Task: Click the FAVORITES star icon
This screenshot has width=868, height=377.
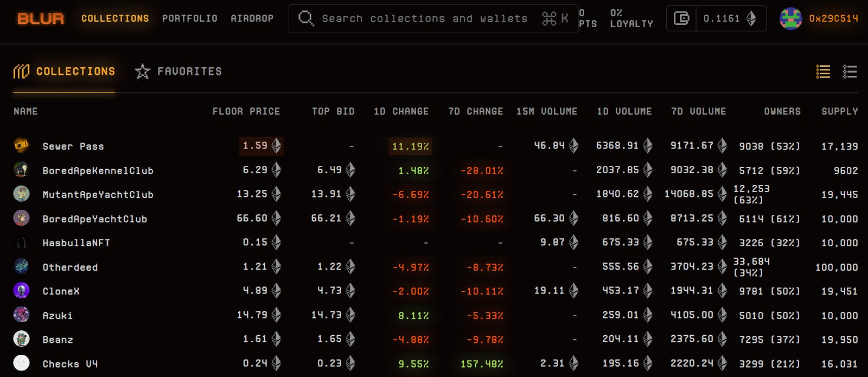Action: (142, 71)
